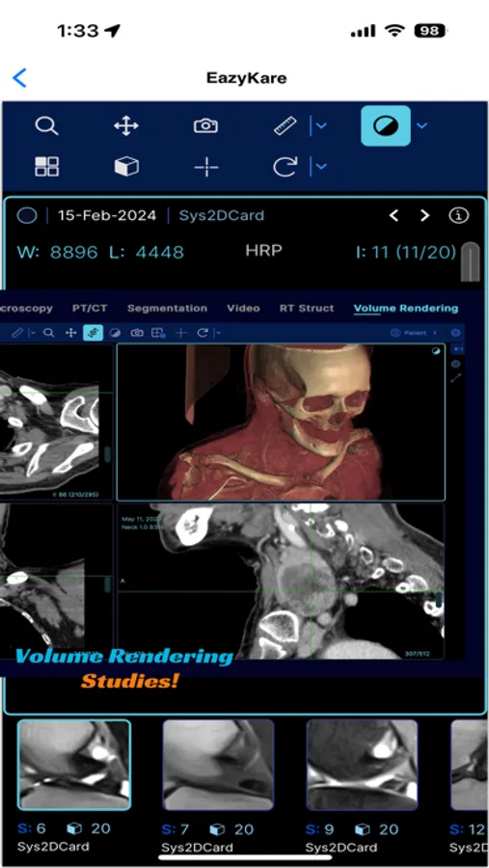Click the cube icon under series S: 7
Viewport: 489px width, 868px height.
pyautogui.click(x=218, y=829)
